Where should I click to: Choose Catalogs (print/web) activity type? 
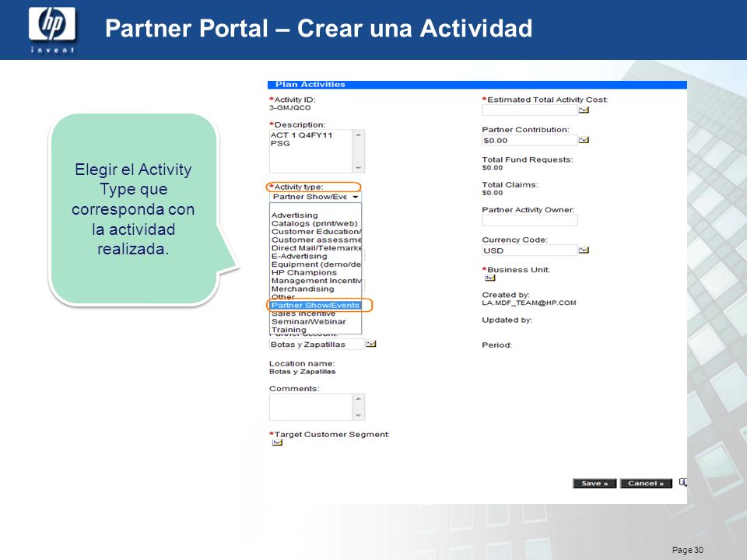point(314,223)
